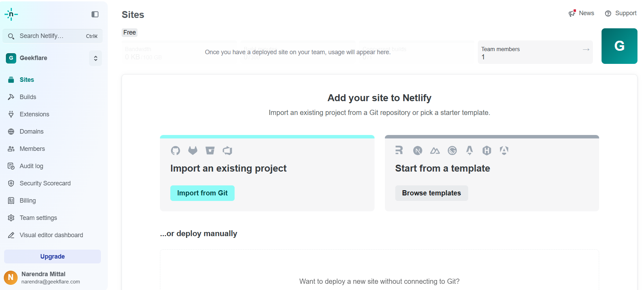This screenshot has height=290, width=644.
Task: Click the Next.js template icon
Action: (x=417, y=151)
